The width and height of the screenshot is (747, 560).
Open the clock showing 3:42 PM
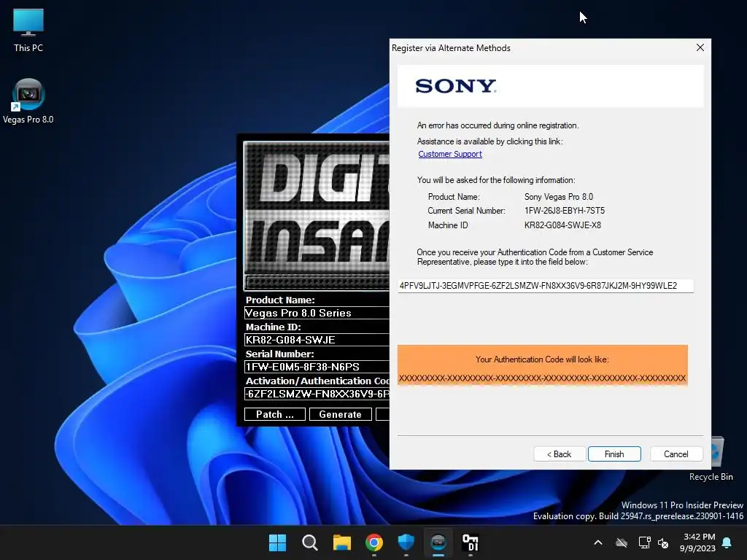[x=697, y=542]
